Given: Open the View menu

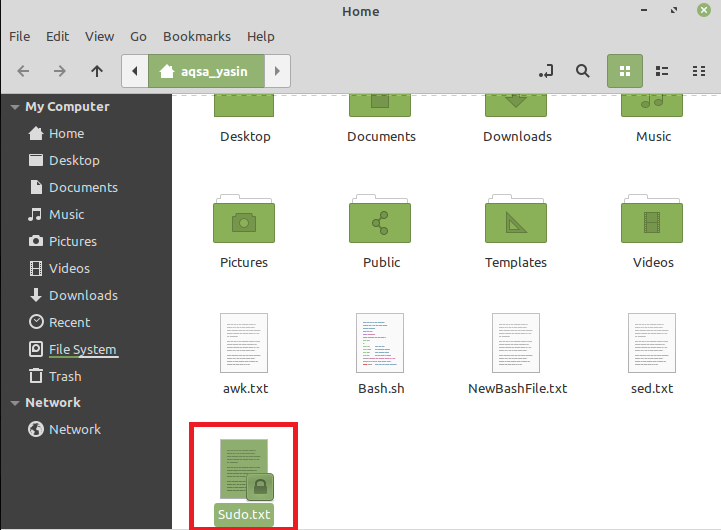Looking at the screenshot, I should pyautogui.click(x=99, y=36).
